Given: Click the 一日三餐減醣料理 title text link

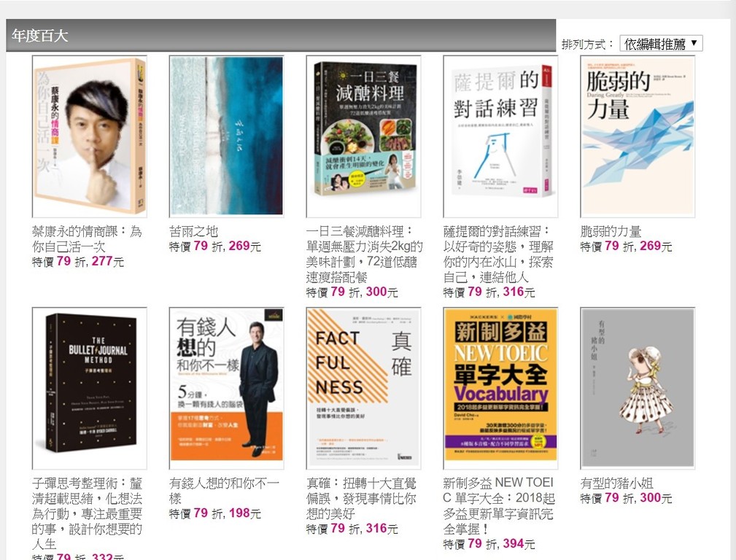Looking at the screenshot, I should click(364, 254).
